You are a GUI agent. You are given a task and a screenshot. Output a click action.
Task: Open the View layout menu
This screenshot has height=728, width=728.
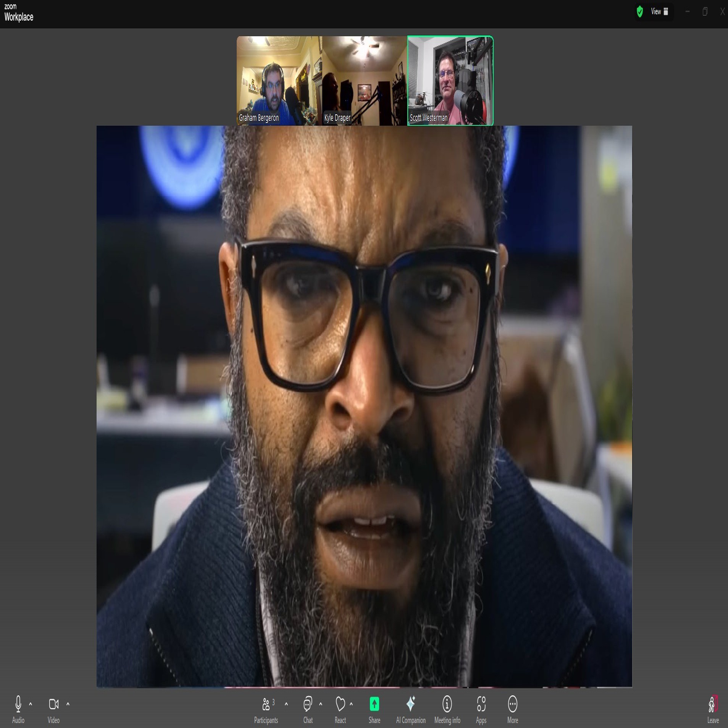point(659,11)
